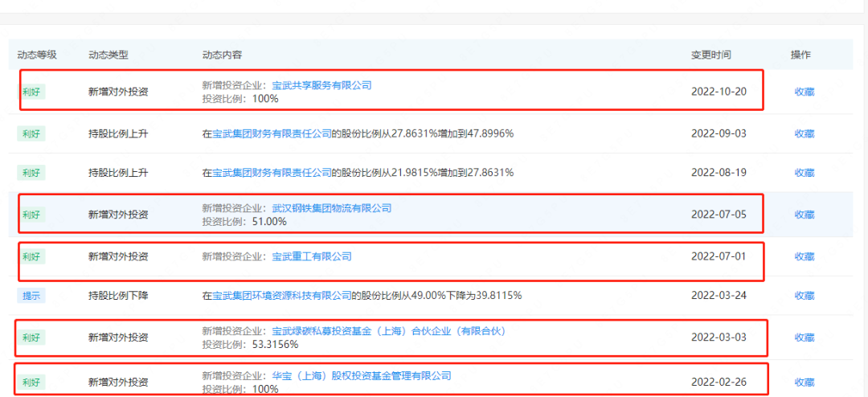Click 收藏 for the 2022-03-24 entry
Viewport: 868px width, 397px height.
click(x=804, y=296)
